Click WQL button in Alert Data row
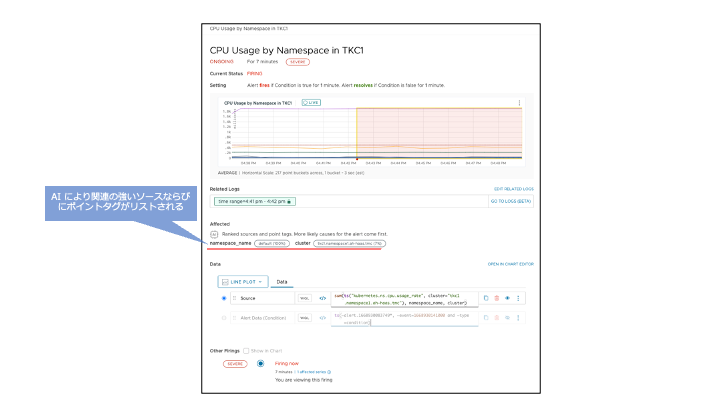Screen dimensions: 720x405 click(x=304, y=318)
